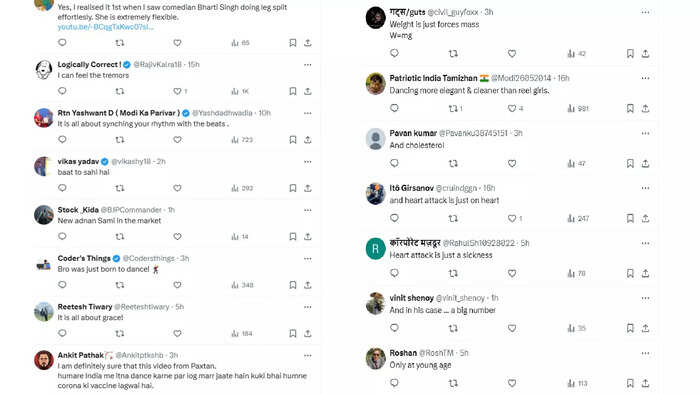700x394 pixels.
Task: Bookmark Rtn Yashwant D's rhythm tweet
Action: [x=292, y=140]
